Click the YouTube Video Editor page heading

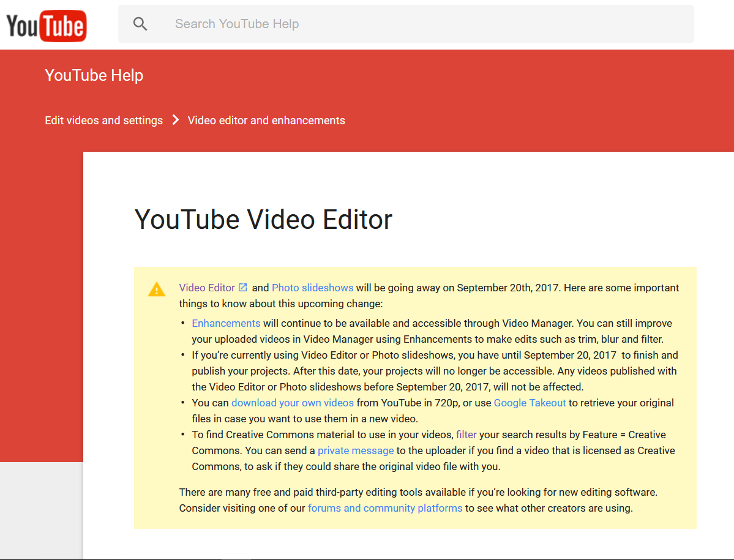pyautogui.click(x=263, y=219)
